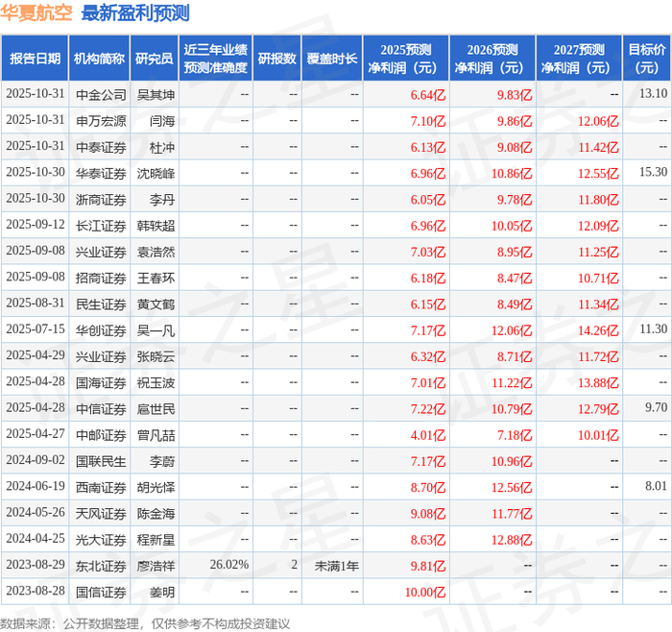Click analyst name 陈金海
Viewport: 672px width, 632px height.
pyautogui.click(x=156, y=514)
